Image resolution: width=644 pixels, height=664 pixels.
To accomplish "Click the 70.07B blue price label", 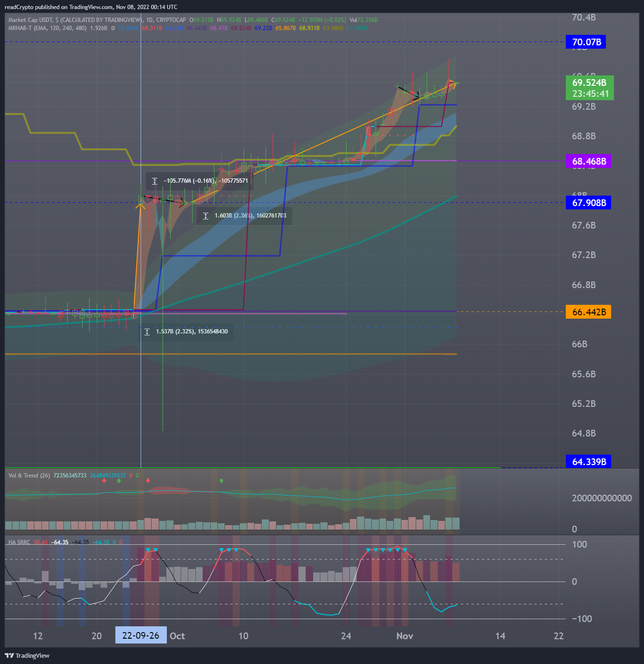I will pyautogui.click(x=586, y=42).
